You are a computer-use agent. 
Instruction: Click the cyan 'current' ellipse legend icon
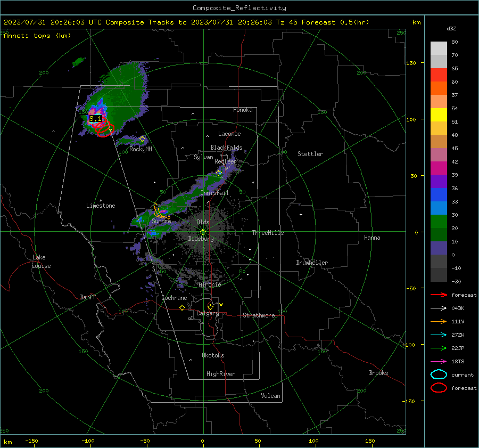(439, 374)
